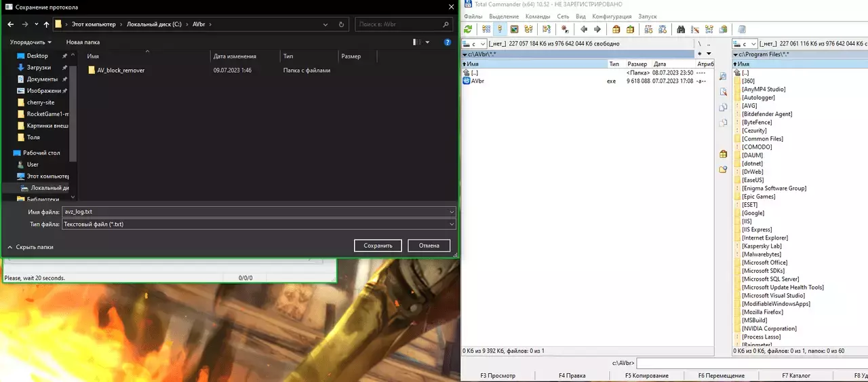Open Выделение menu in Total Commander
The width and height of the screenshot is (868, 382).
point(504,16)
